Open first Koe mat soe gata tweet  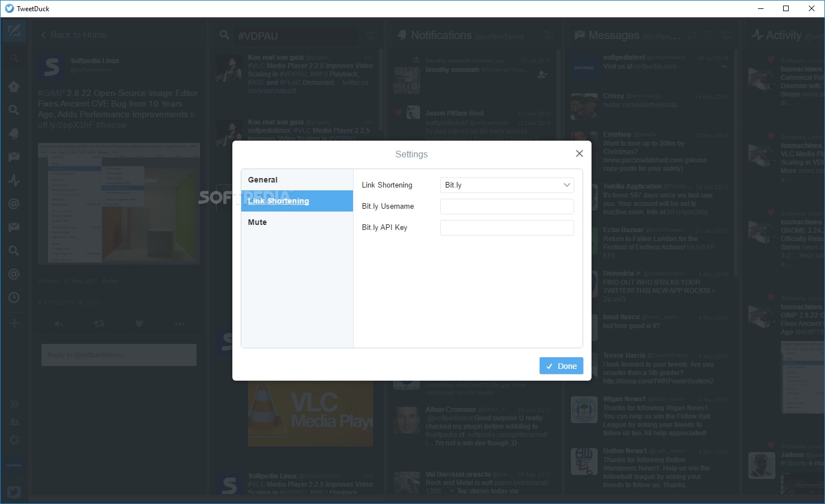pyautogui.click(x=297, y=74)
